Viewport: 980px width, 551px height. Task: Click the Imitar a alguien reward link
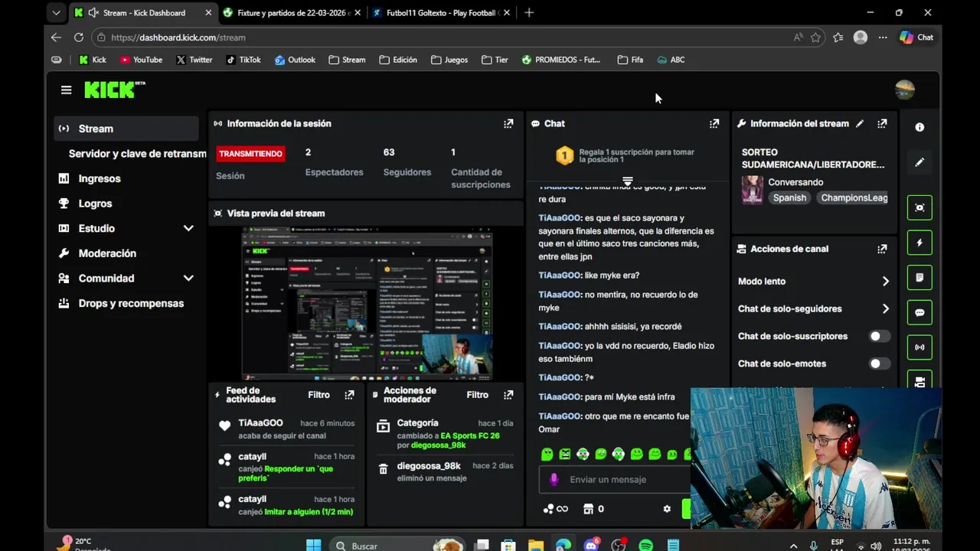[x=309, y=511]
